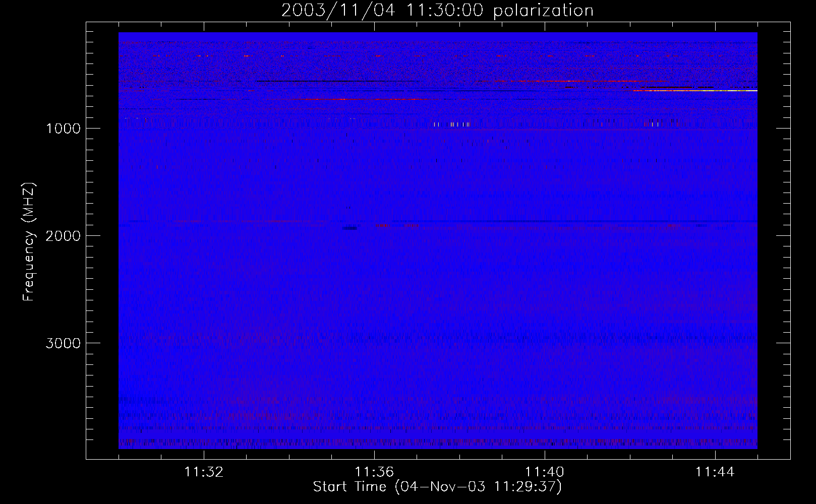Screen dimensions: 816x504
Task: Click the 11:44 time tick label
Action: [x=715, y=472]
